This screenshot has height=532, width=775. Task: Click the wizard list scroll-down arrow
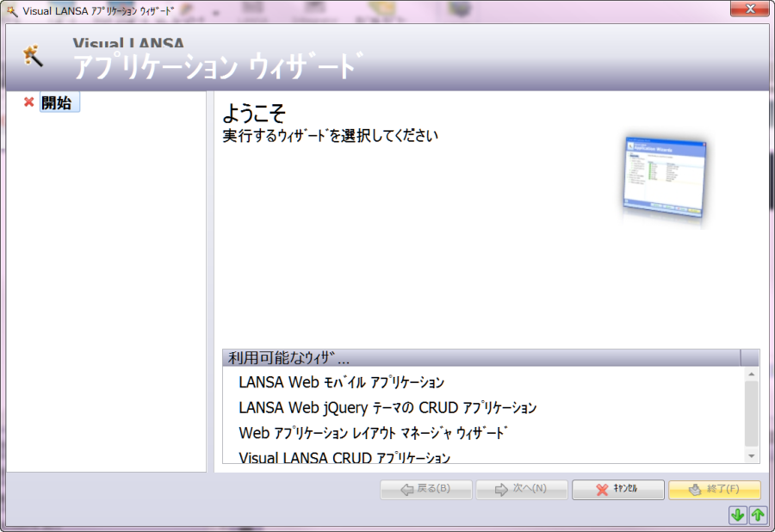[x=751, y=456]
